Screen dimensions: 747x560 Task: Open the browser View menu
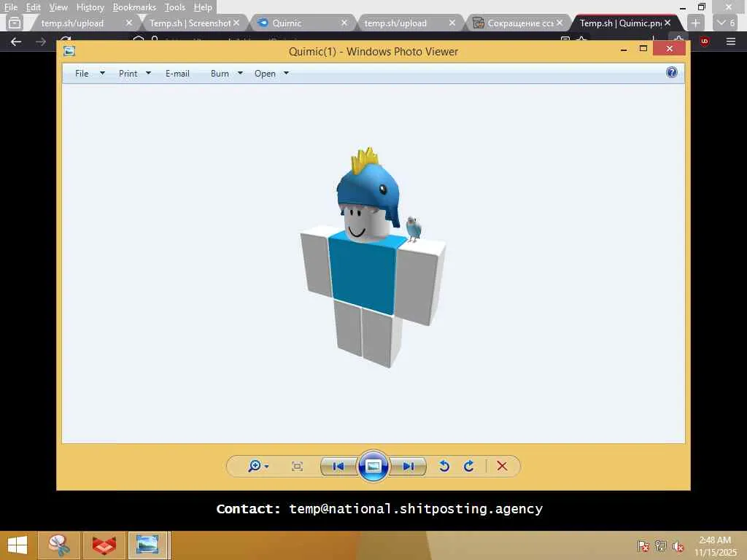[x=58, y=7]
